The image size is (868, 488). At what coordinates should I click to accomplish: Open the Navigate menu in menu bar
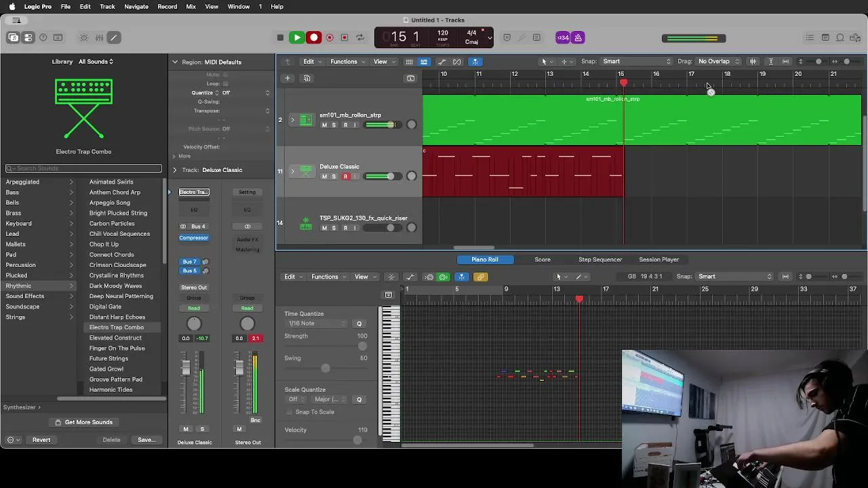pos(136,6)
